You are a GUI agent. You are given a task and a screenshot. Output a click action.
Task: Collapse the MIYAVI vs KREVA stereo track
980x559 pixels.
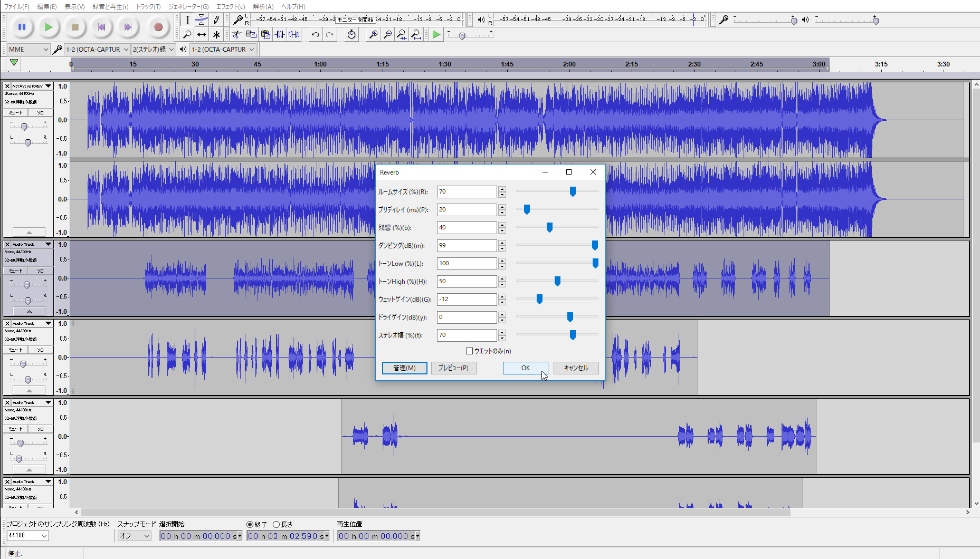[29, 233]
